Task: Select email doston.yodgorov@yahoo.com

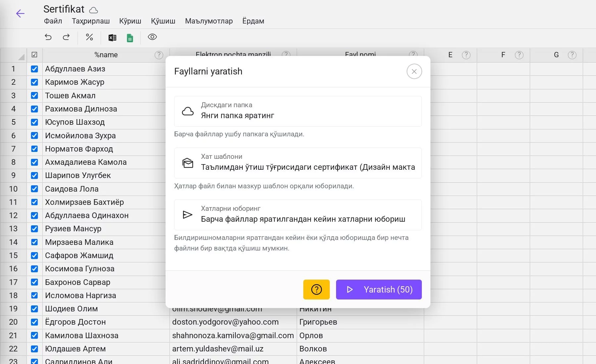Action: (x=233, y=322)
